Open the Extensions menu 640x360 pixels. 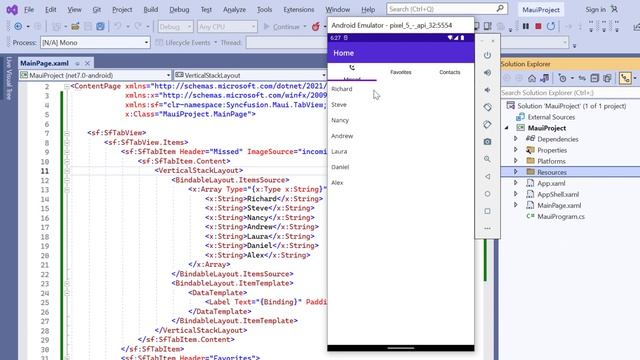point(299,9)
